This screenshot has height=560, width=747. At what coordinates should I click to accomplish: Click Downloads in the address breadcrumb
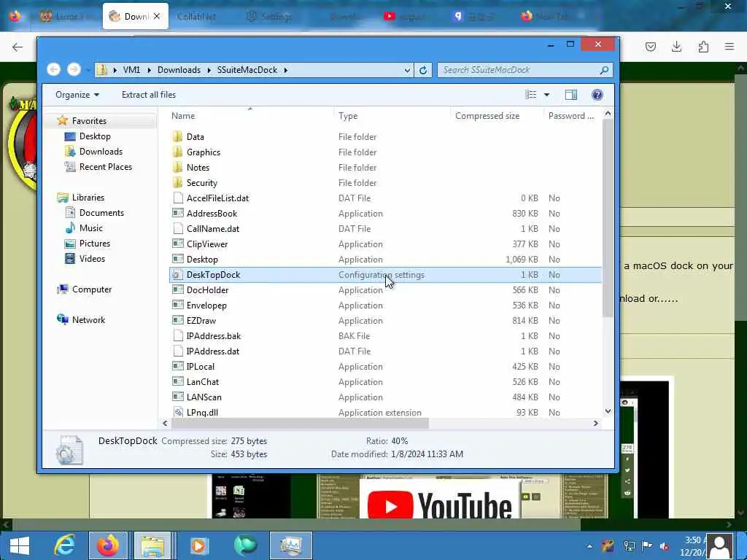179,70
